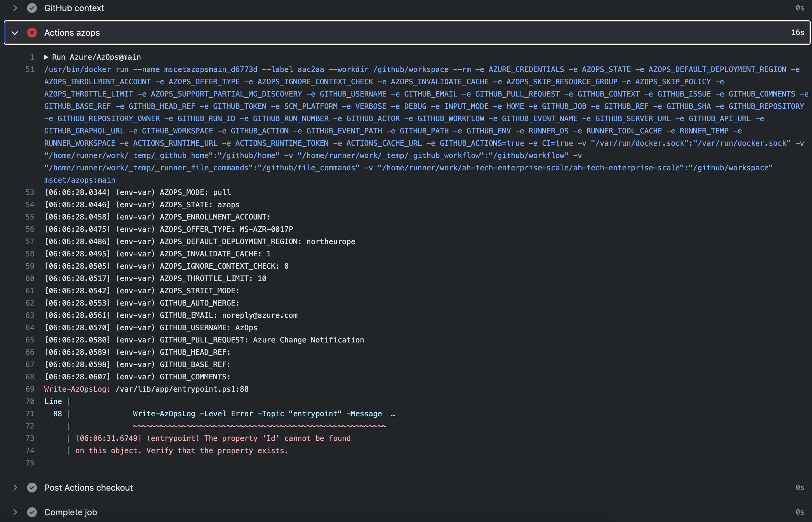Click the 'AZOPS_DEFAULT_DEPLOYMENT_REGION: northeurope' line
Viewport: 812px width, 522px height.
coord(200,241)
